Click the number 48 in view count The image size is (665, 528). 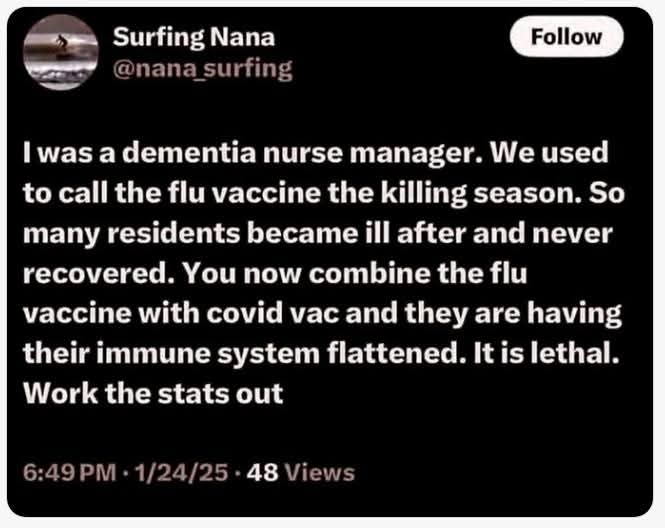click(262, 473)
